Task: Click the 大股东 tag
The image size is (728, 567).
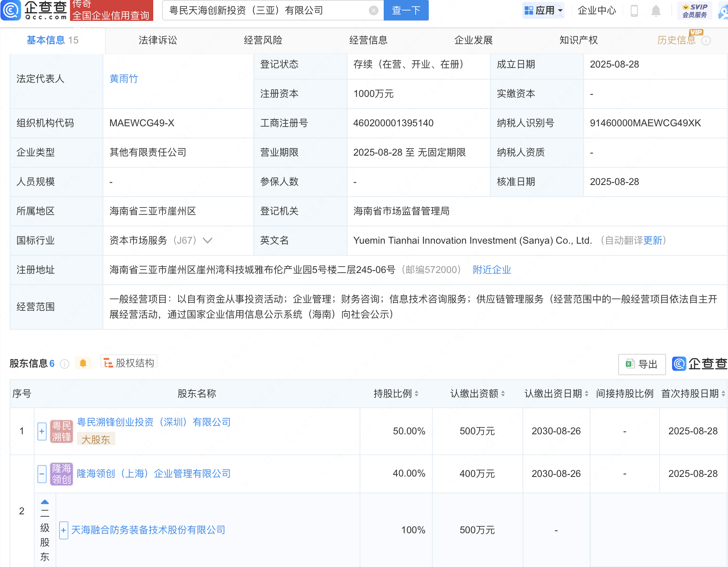Action: click(96, 439)
